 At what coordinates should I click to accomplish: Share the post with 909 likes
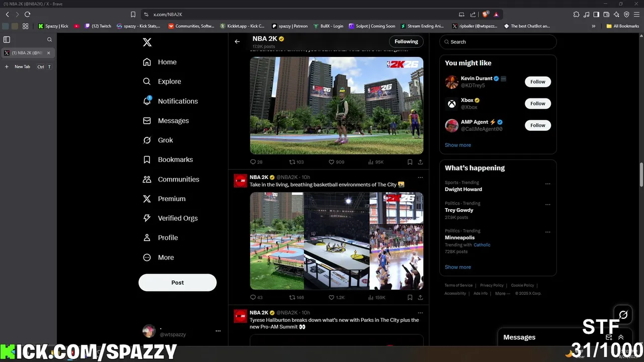[x=420, y=162]
